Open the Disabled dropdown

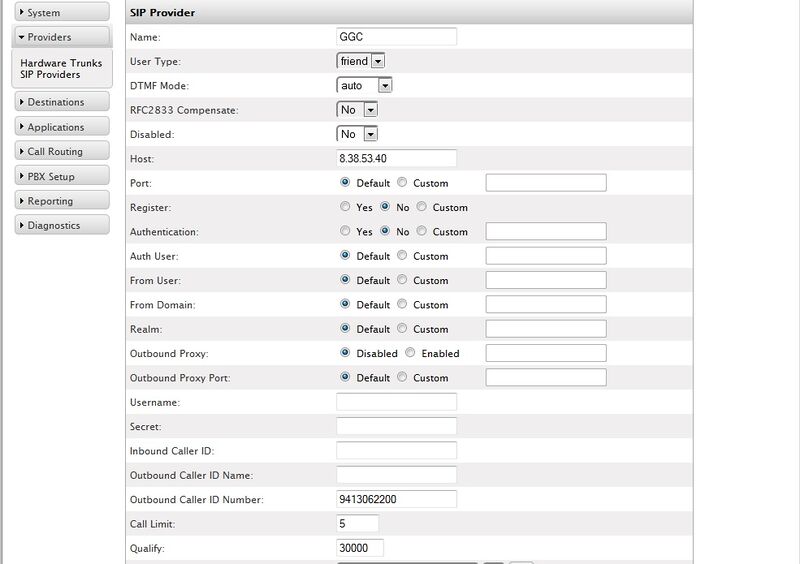click(357, 134)
